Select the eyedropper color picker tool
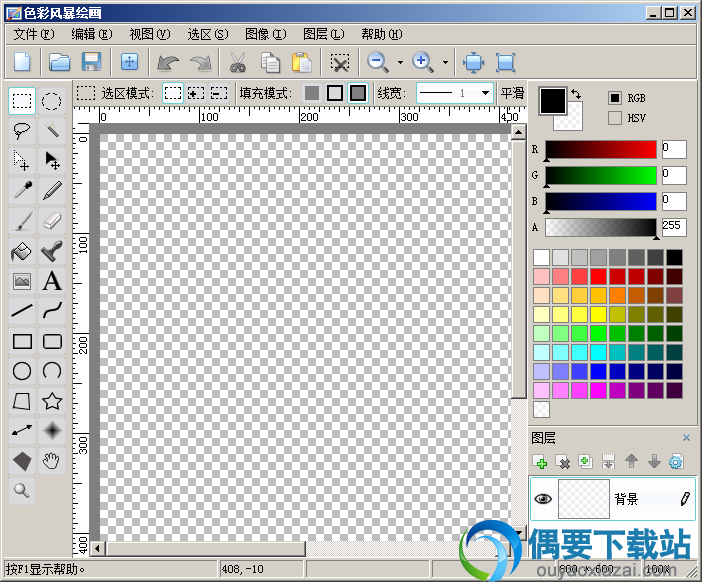This screenshot has height=582, width=702. click(21, 191)
